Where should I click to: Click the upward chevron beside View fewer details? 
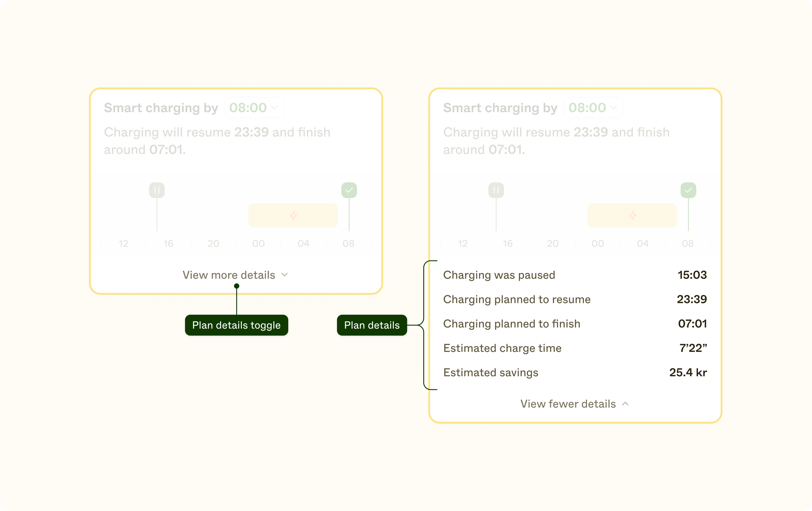click(x=625, y=404)
